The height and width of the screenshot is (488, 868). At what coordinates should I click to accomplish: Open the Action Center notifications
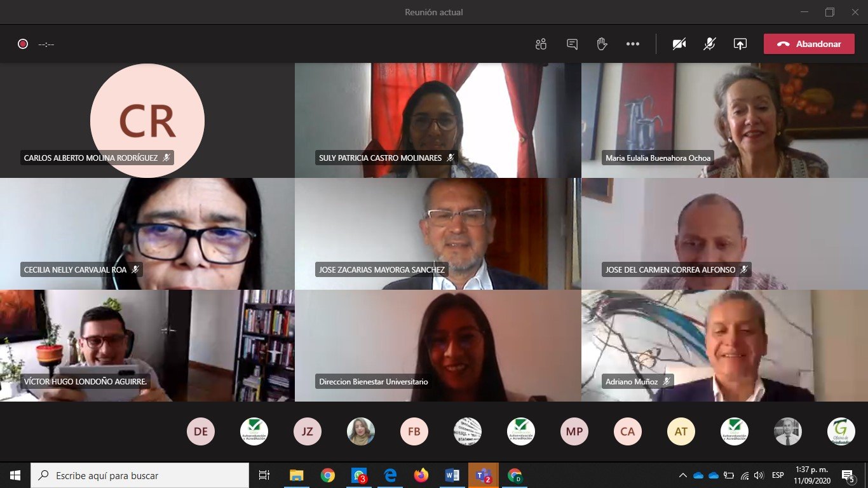point(848,475)
